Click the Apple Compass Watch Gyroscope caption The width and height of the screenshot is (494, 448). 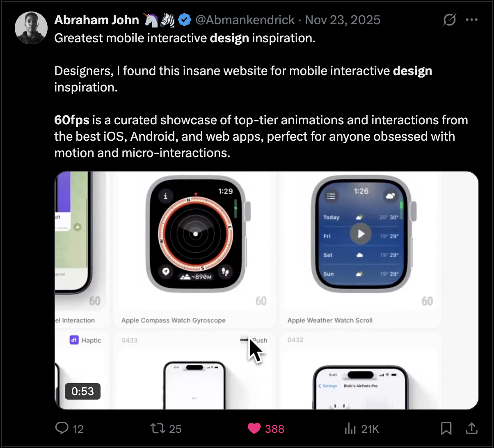point(174,320)
